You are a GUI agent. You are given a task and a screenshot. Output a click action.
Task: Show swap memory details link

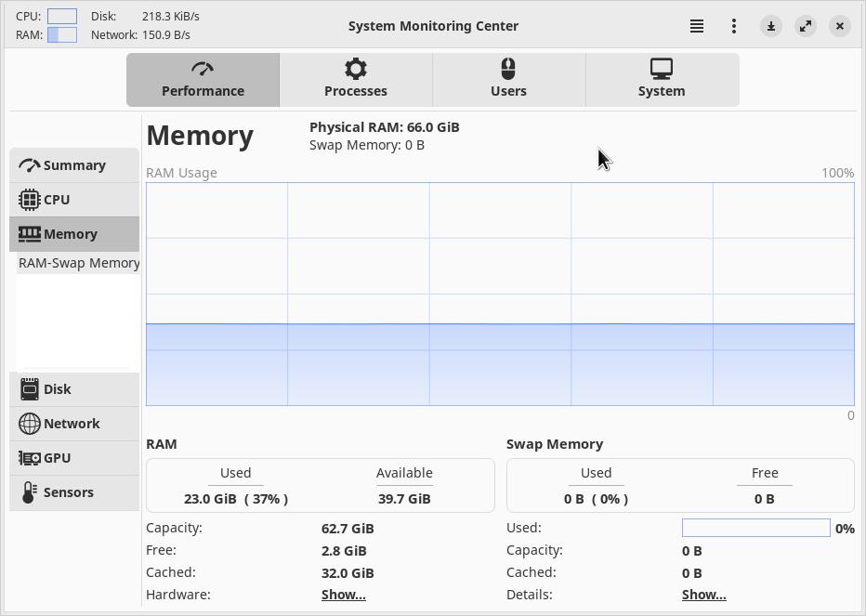point(703,595)
